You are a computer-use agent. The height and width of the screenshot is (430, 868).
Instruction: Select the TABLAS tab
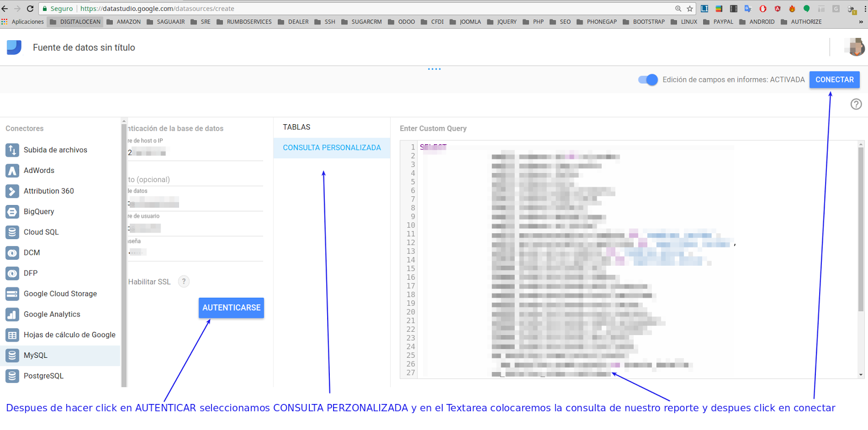pyautogui.click(x=297, y=127)
